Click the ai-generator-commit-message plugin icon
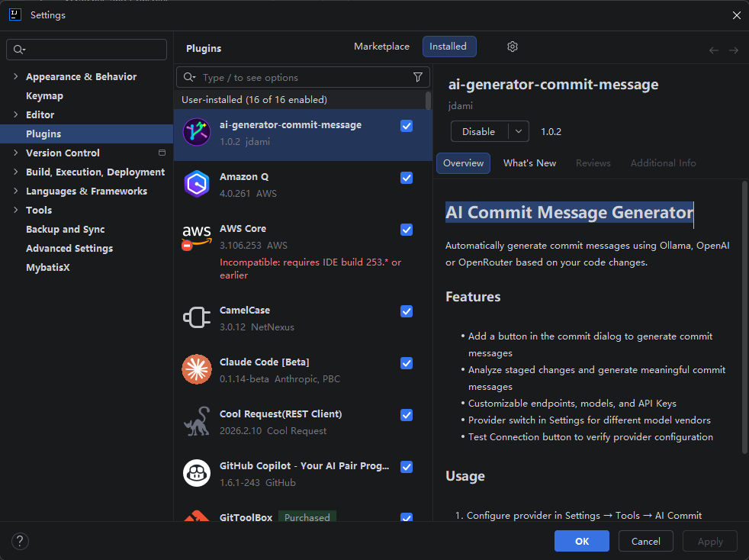This screenshot has height=560, width=749. tap(196, 132)
